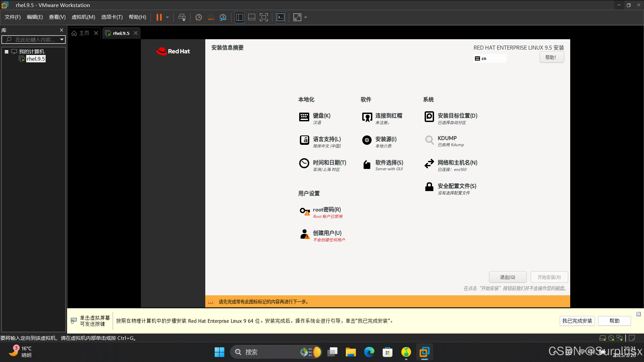Screen dimensions: 644x362
Task: Open network and hostname settings
Action: (457, 163)
